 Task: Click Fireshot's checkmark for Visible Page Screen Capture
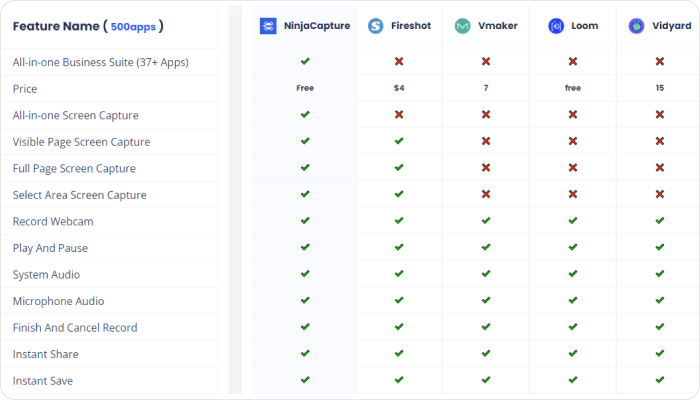[x=399, y=141]
